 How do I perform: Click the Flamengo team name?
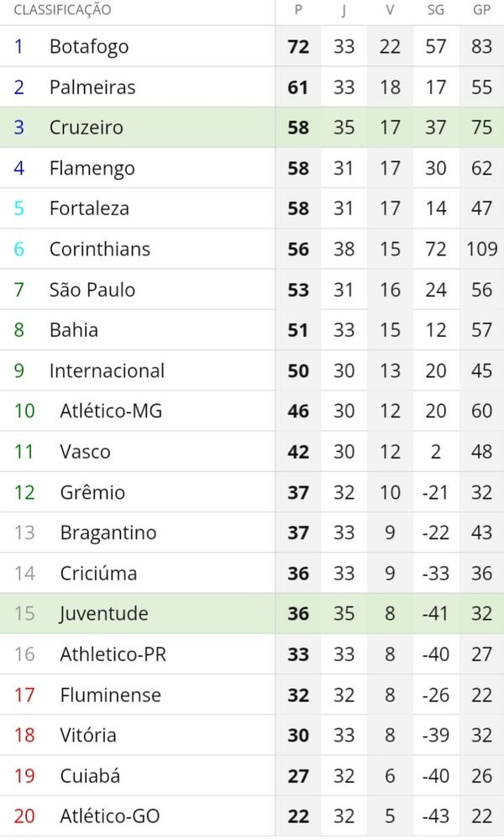click(92, 169)
